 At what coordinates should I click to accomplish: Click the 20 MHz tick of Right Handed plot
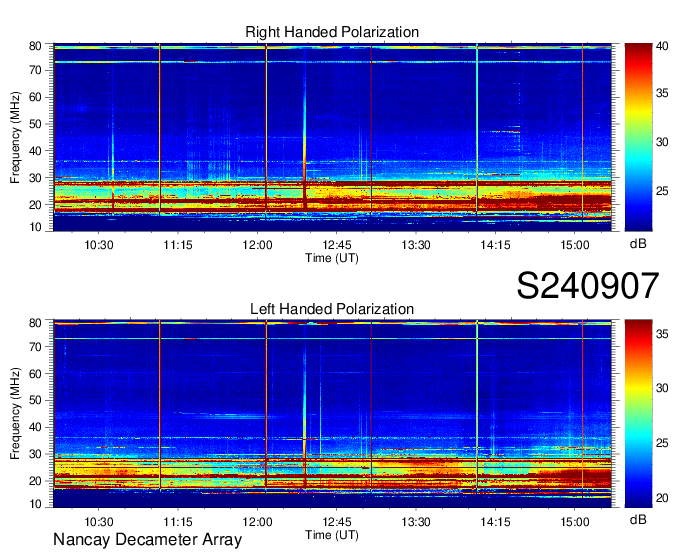pos(35,205)
